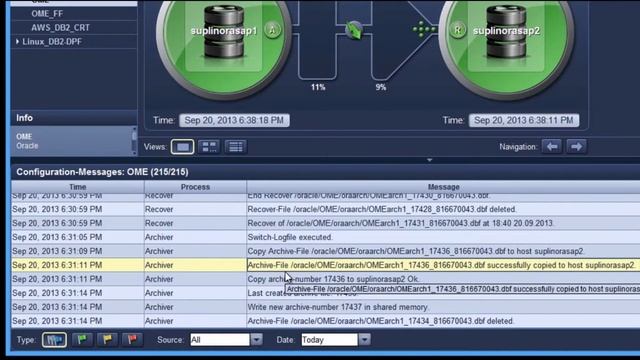Viewport: 640px width, 360px height.
Task: Click the green 'R' recover role badge
Action: click(458, 30)
